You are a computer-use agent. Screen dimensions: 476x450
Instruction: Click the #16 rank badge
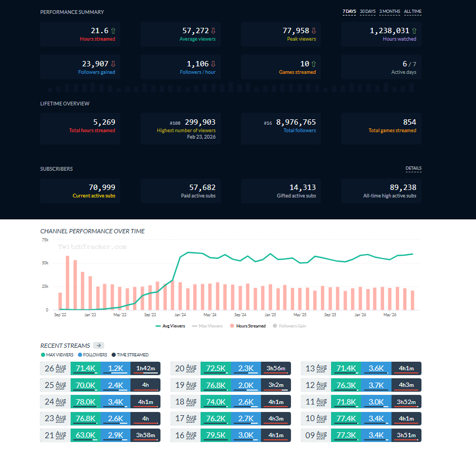coord(268,123)
